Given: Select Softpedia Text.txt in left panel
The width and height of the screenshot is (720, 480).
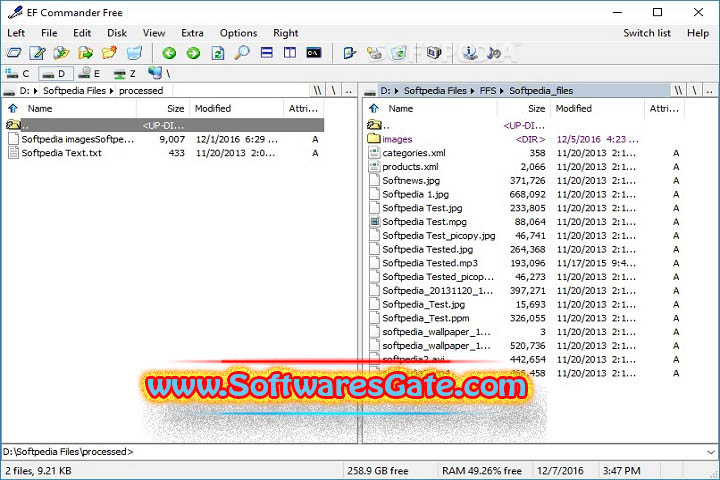Looking at the screenshot, I should tap(165, 153).
